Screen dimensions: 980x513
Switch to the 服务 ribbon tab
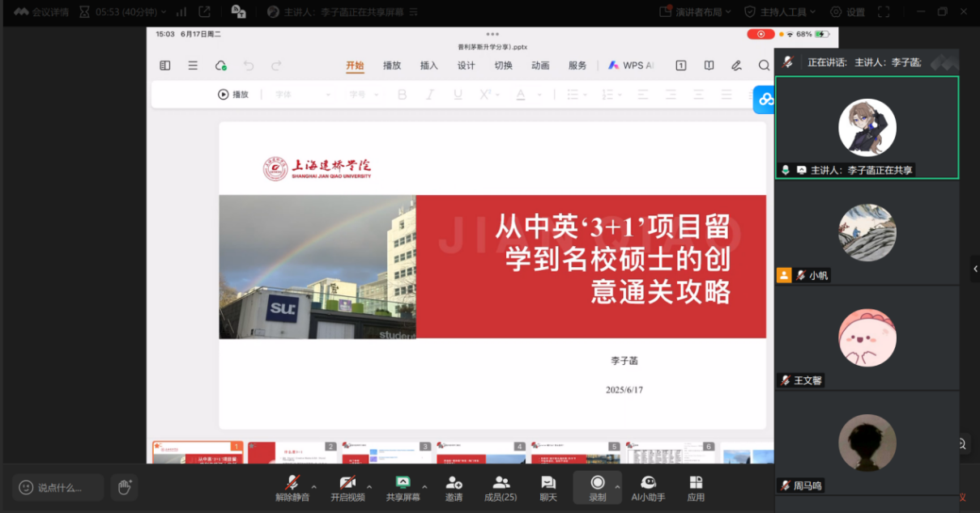click(577, 66)
